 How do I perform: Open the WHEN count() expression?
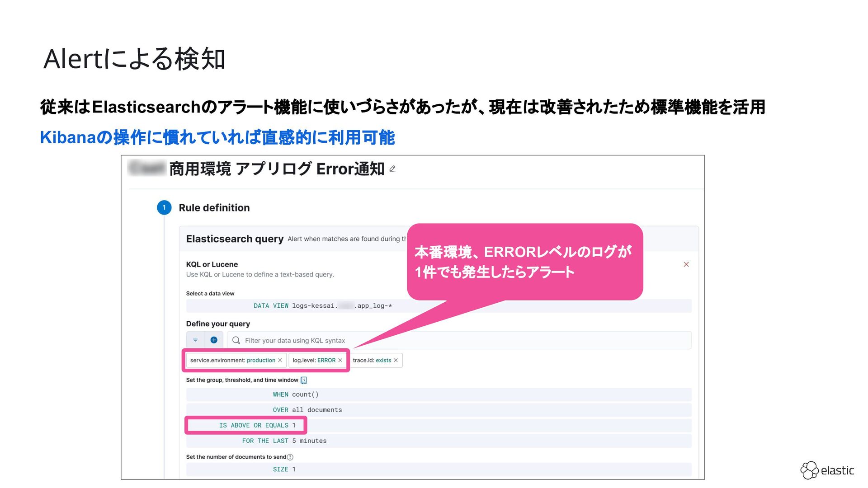point(296,394)
